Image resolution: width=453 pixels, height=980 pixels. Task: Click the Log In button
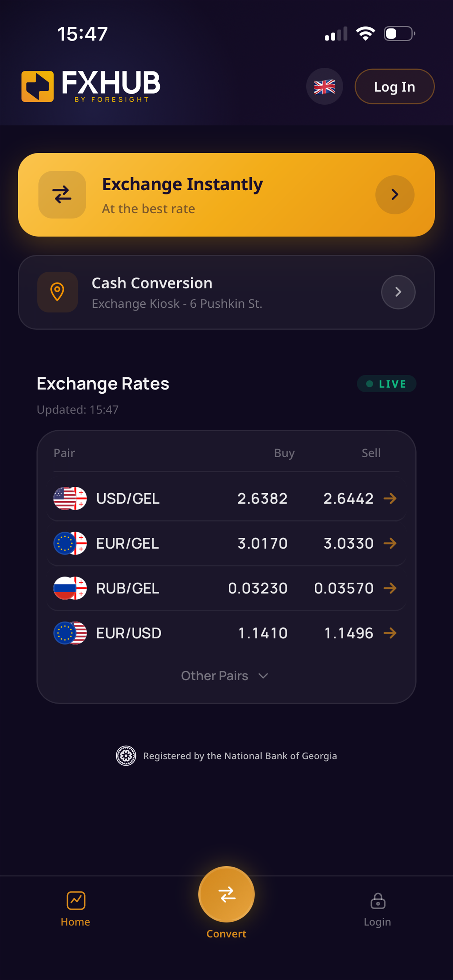(395, 87)
